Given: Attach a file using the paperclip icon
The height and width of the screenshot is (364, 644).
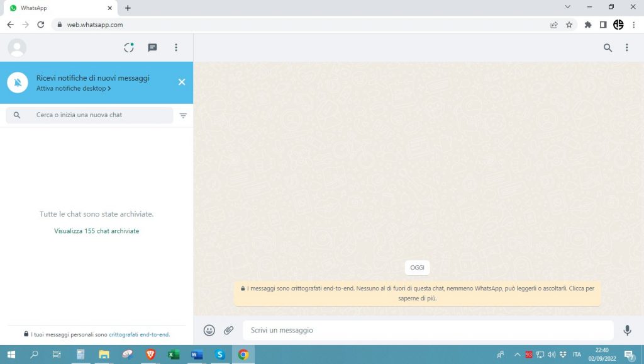Looking at the screenshot, I should tap(228, 329).
